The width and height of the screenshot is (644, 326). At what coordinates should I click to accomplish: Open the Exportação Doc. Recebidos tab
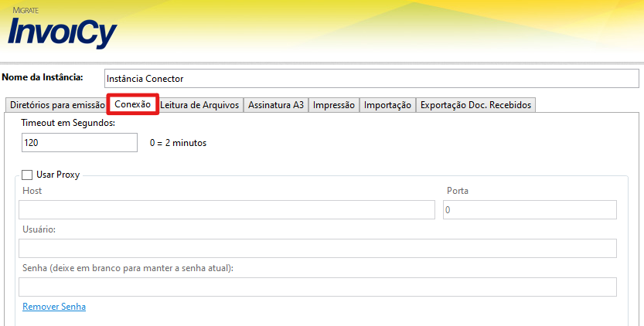[x=475, y=105]
